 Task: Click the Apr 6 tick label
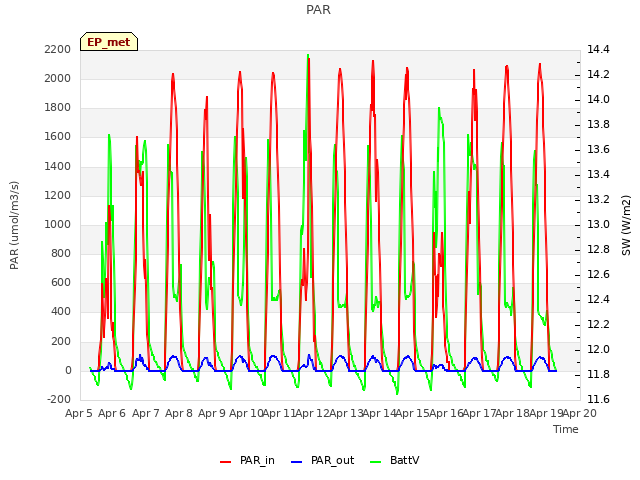point(112,413)
